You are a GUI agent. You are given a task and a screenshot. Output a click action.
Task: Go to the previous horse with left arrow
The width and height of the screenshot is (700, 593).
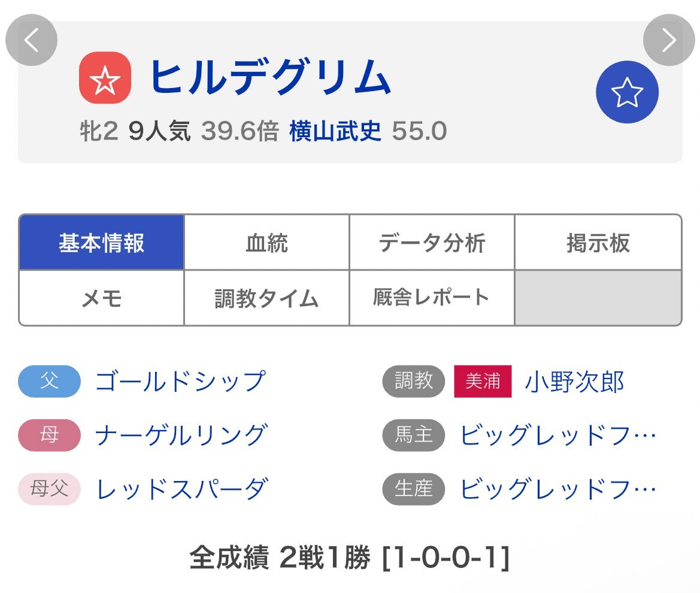[x=31, y=40]
